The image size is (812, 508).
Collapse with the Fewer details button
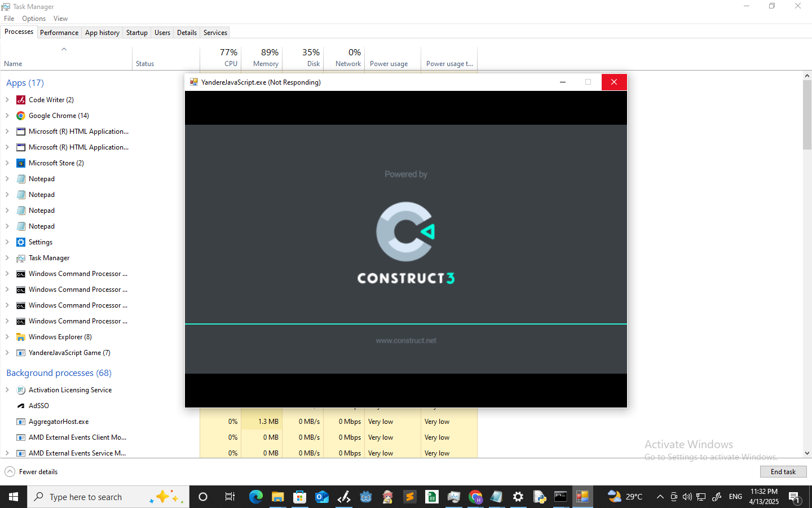(32, 472)
